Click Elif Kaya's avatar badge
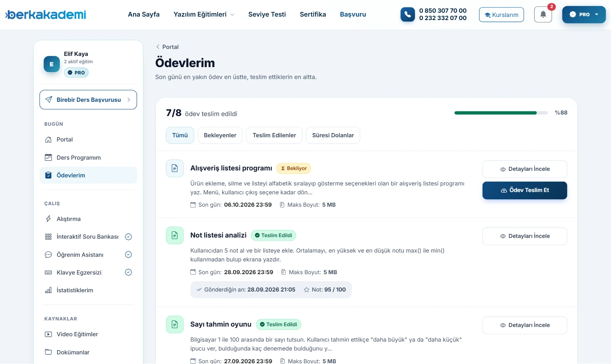The width and height of the screenshot is (611, 364). [x=52, y=64]
